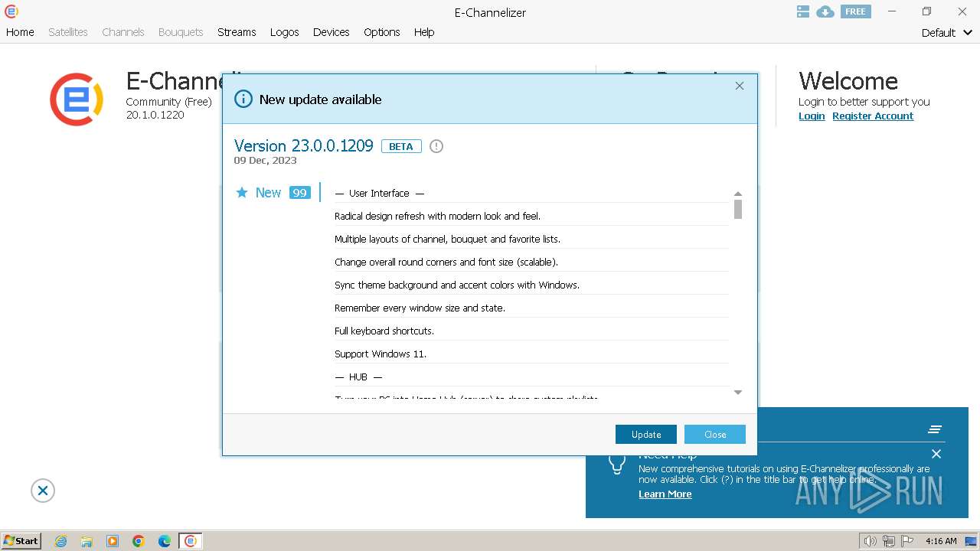Click the 99 count badge
The width and height of the screenshot is (980, 551).
299,193
